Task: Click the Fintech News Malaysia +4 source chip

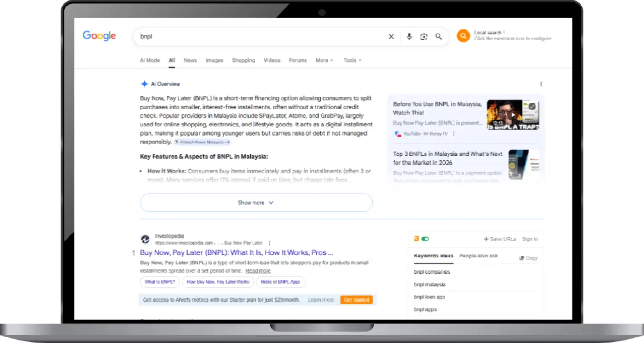Action: (202, 143)
